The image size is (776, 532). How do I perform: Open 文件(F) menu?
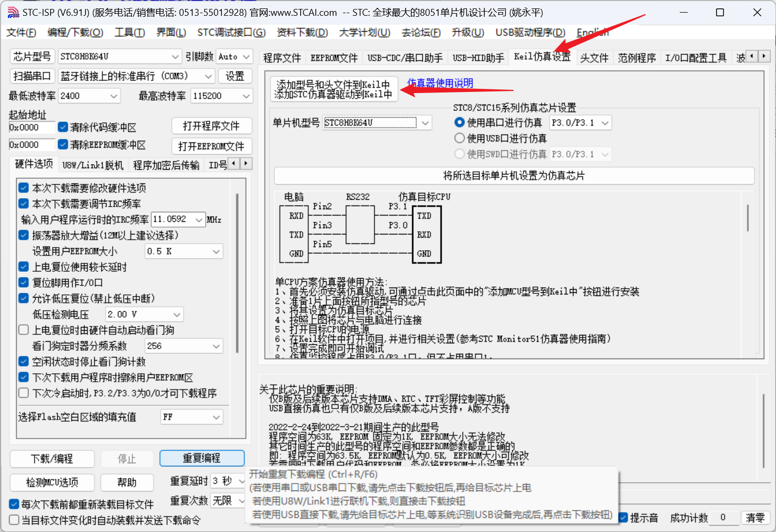point(21,33)
